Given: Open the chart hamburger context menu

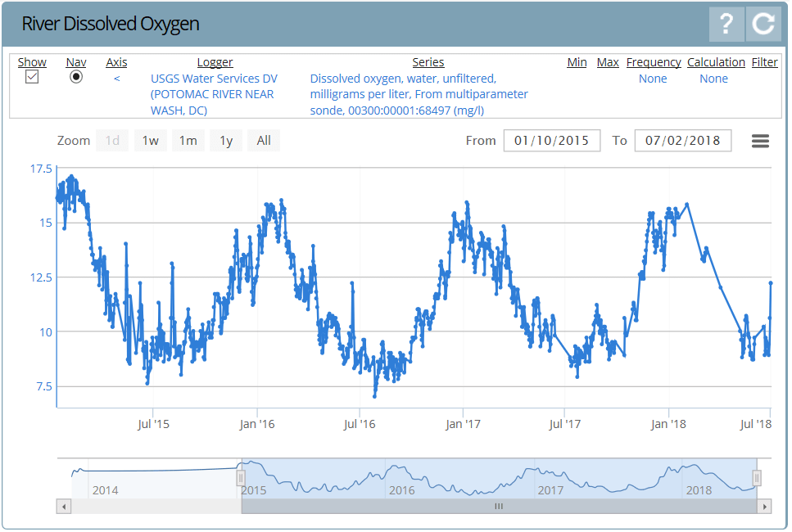Looking at the screenshot, I should point(760,141).
